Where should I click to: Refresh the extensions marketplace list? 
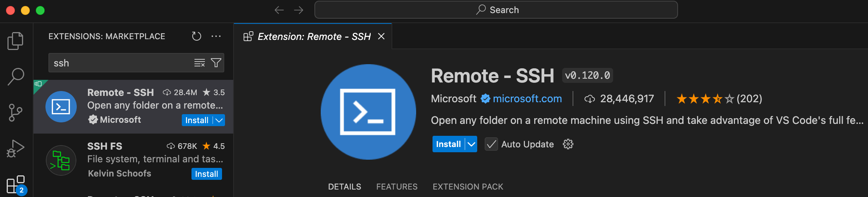tap(196, 36)
